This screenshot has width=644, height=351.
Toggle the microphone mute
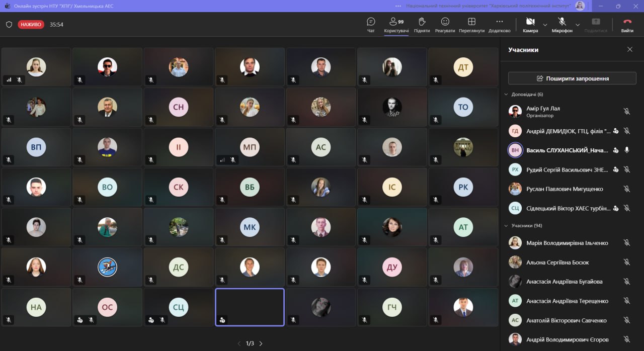tap(561, 24)
